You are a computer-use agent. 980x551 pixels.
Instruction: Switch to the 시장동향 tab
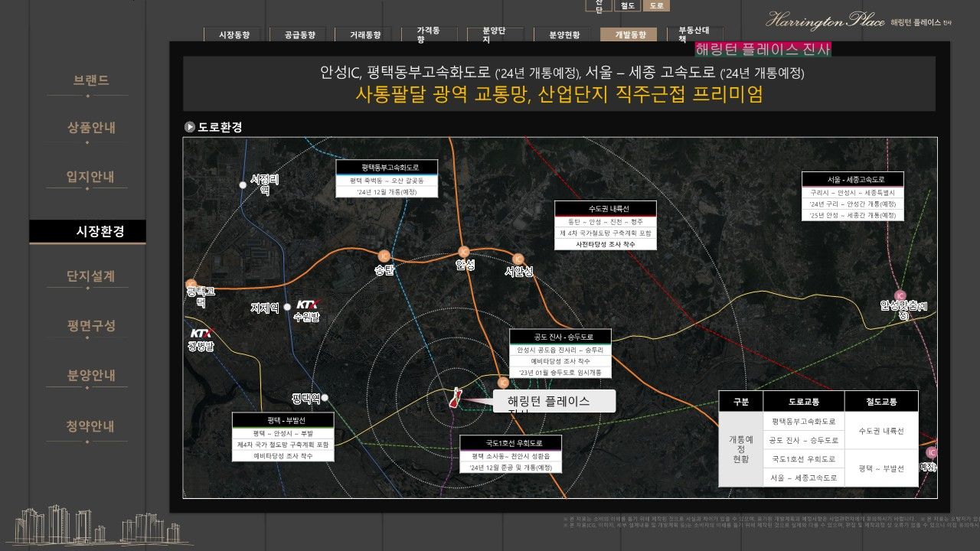point(232,34)
